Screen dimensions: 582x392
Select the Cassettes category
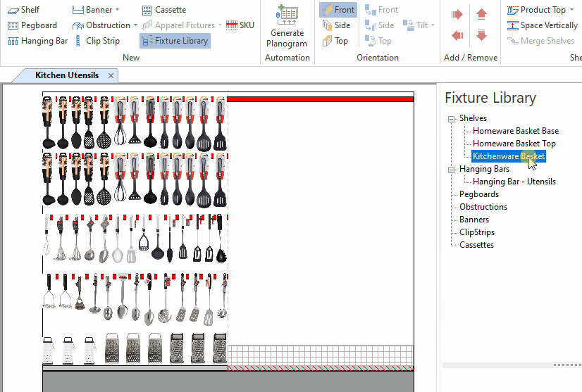tap(476, 245)
